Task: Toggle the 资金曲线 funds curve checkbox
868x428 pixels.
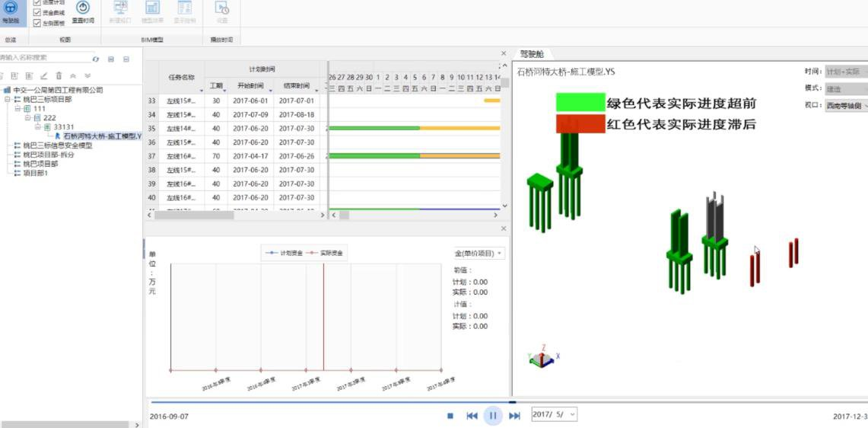Action: [x=37, y=12]
